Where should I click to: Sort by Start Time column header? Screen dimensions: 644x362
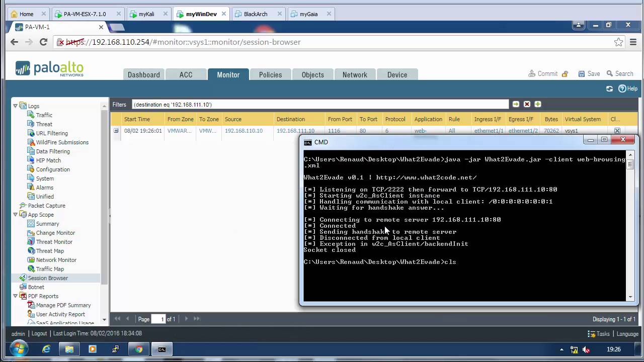pos(137,119)
